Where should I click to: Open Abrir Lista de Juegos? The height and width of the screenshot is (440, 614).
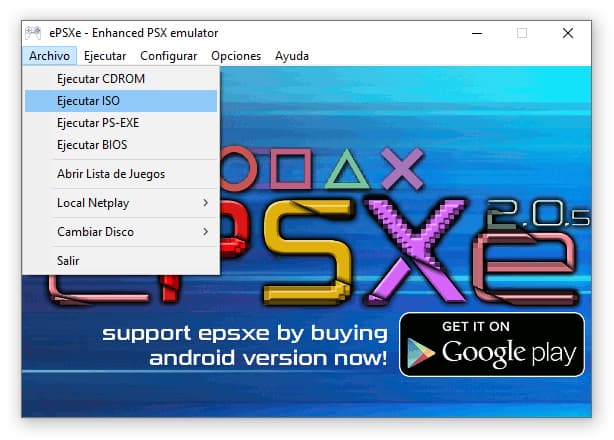pos(111,174)
